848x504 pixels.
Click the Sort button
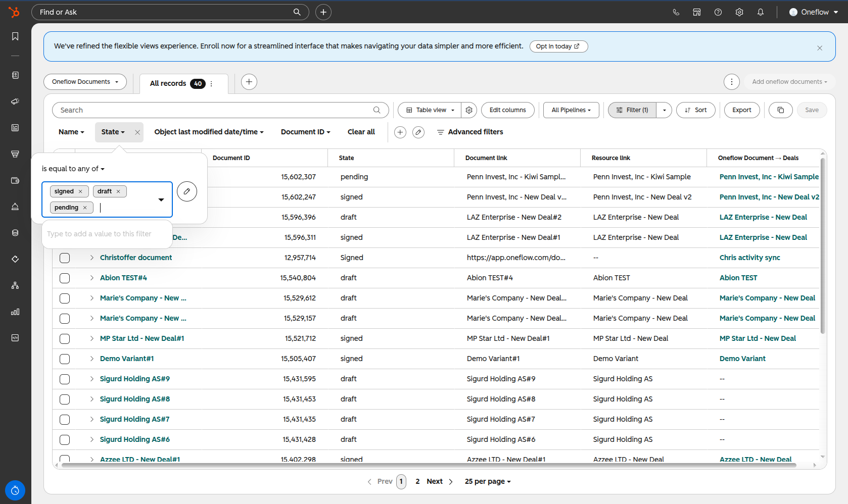coord(696,110)
